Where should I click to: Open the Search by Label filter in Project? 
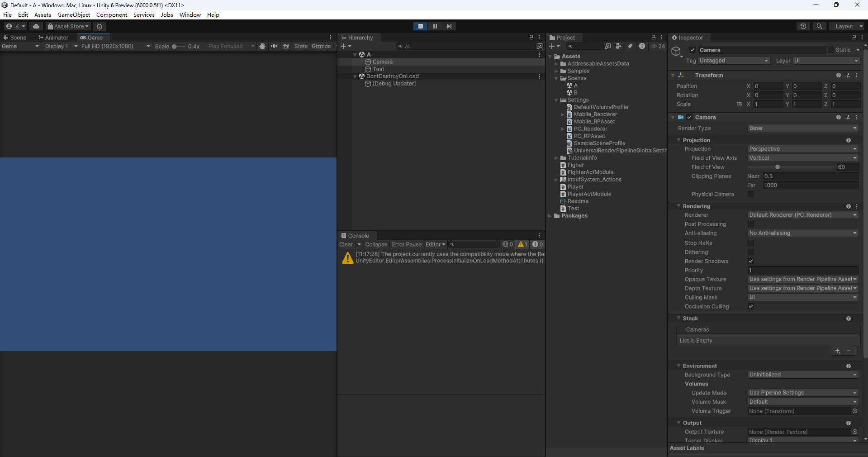(x=631, y=46)
